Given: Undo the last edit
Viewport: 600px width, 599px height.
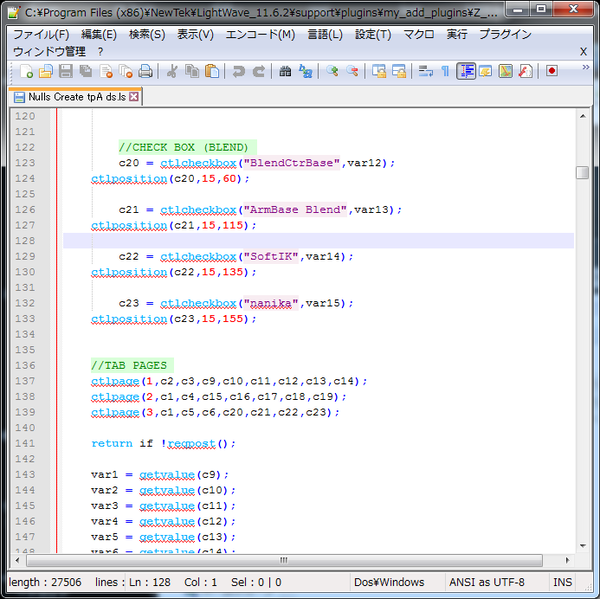Looking at the screenshot, I should 239,71.
